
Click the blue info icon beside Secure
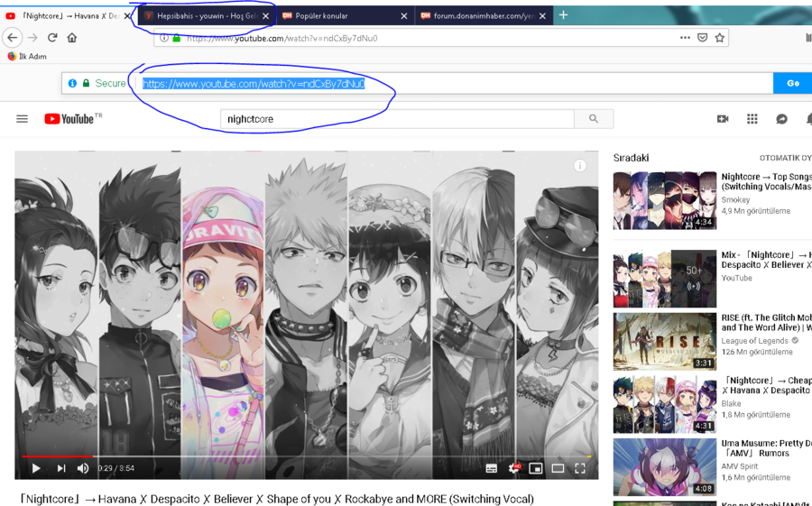pos(72,83)
